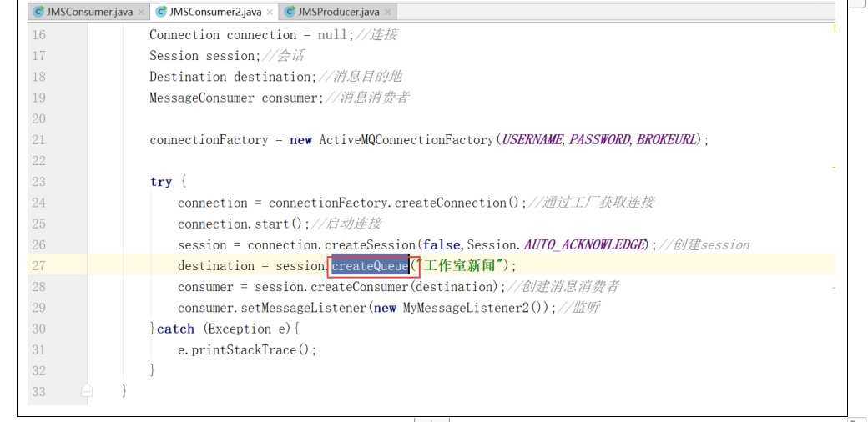The height and width of the screenshot is (422, 868).
Task: Click the try keyword on line 23
Action: (x=160, y=182)
